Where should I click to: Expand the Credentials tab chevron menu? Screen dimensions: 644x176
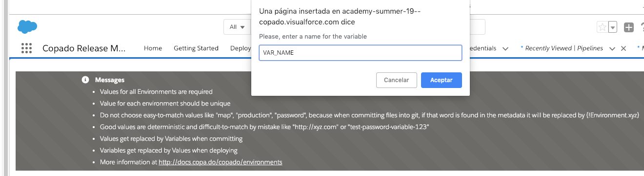click(505, 48)
